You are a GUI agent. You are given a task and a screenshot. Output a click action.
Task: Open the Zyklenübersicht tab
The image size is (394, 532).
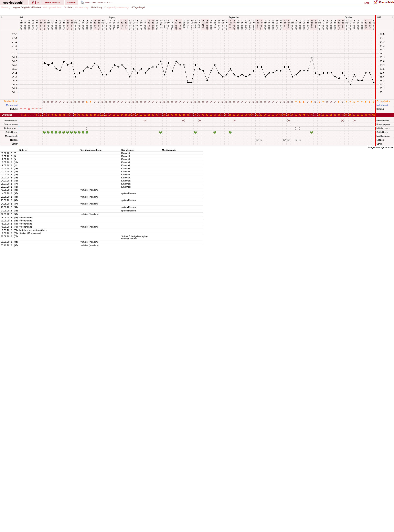(52, 3)
